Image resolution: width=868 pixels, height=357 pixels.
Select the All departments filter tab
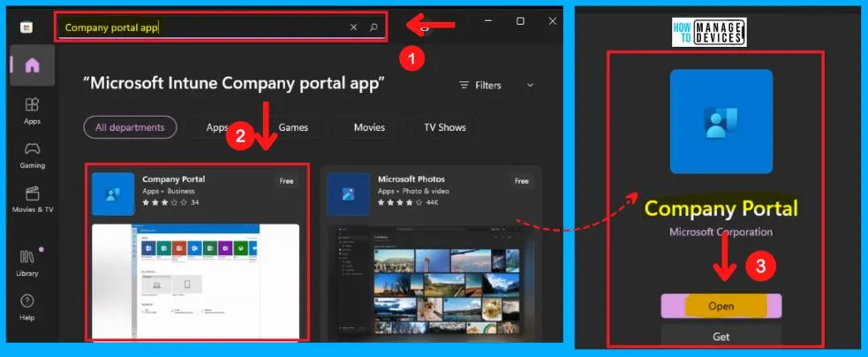point(130,127)
